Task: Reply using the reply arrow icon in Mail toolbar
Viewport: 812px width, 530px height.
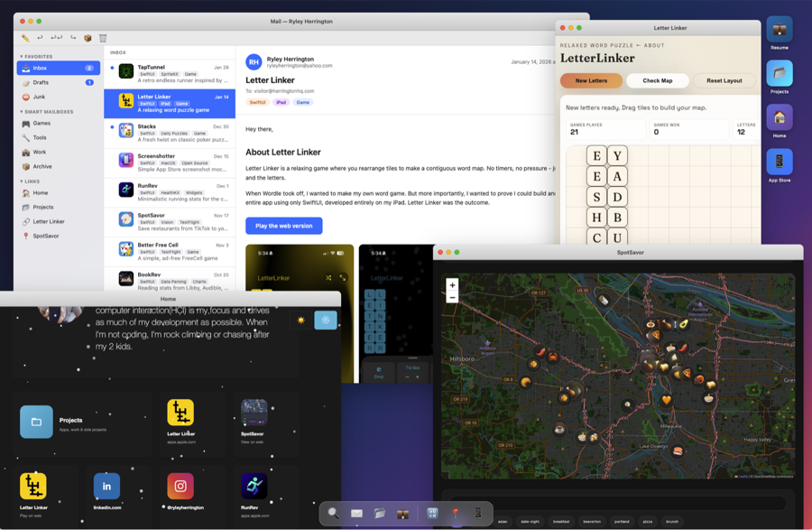Action: click(40, 38)
